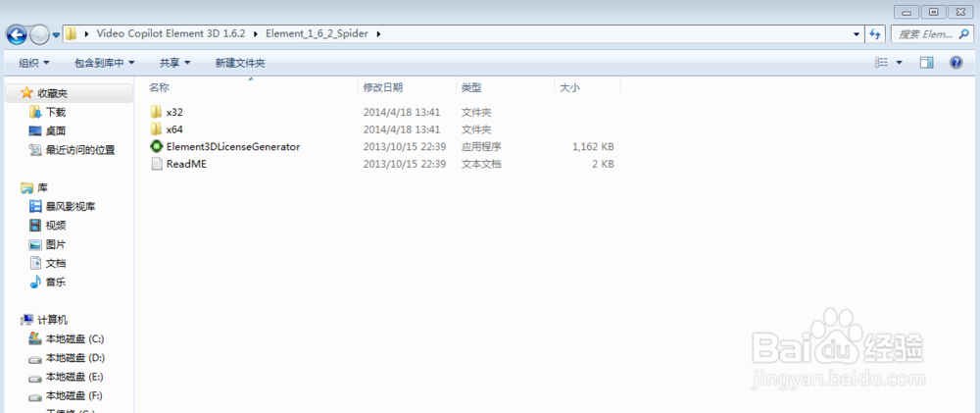The image size is (980, 413).
Task: Click the 暴风影视库 icon
Action: (x=35, y=206)
